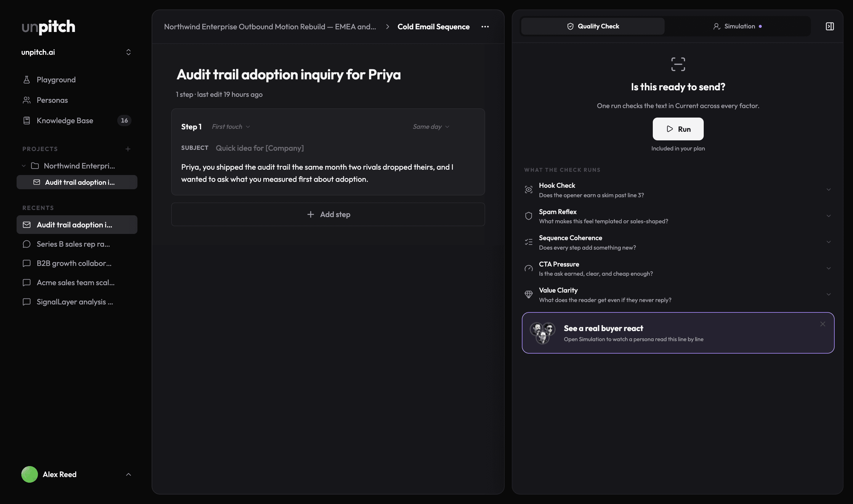Click into the Step 1 email body text
This screenshot has height=504, width=853.
click(x=317, y=173)
